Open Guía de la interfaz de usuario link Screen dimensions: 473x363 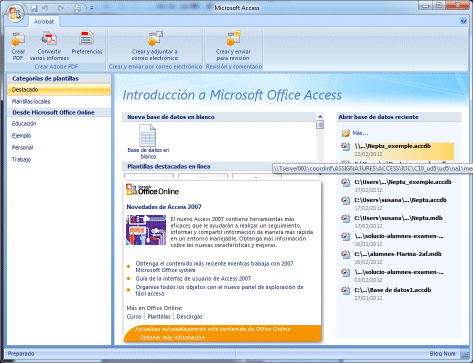(x=193, y=279)
